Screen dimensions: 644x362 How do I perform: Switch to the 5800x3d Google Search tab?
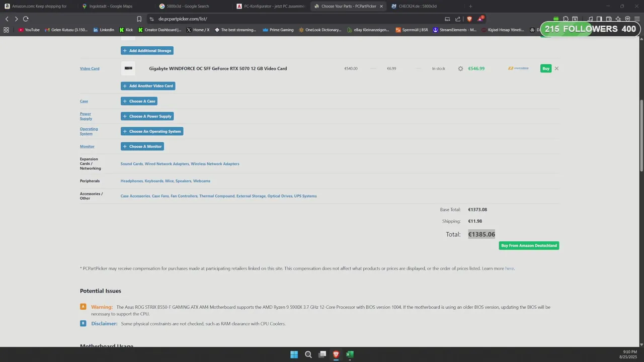tap(194, 6)
